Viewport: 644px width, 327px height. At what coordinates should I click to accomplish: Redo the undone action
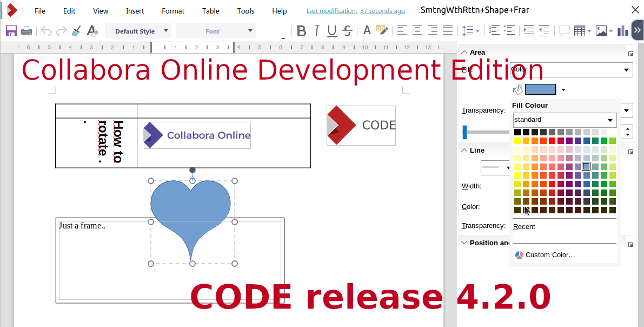pos(62,31)
